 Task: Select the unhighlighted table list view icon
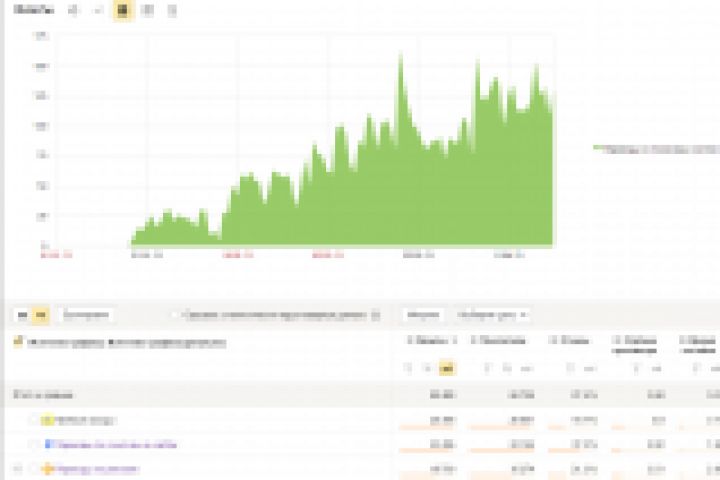pyautogui.click(x=22, y=315)
